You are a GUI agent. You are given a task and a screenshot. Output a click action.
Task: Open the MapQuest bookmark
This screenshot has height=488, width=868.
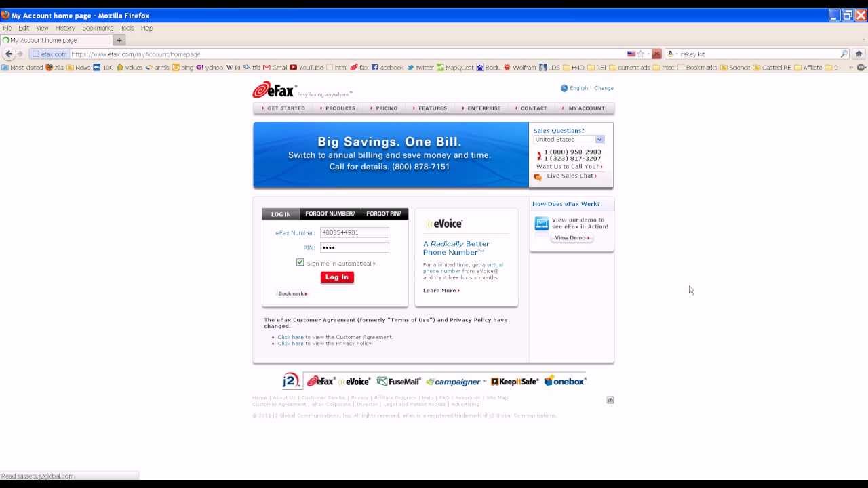(x=455, y=68)
